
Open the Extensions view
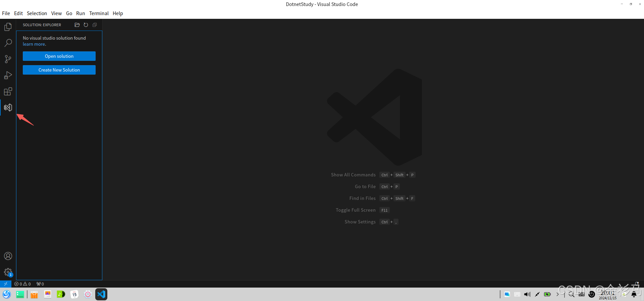(x=8, y=91)
